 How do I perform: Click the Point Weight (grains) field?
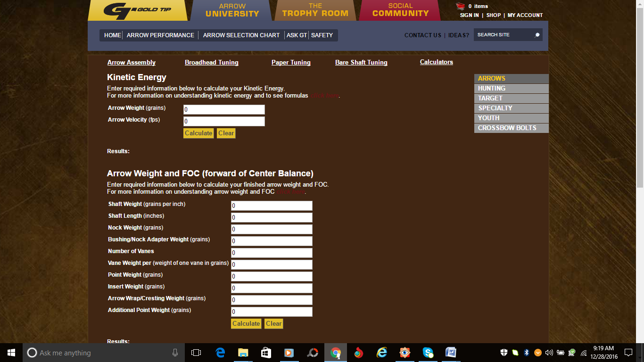pos(272,276)
